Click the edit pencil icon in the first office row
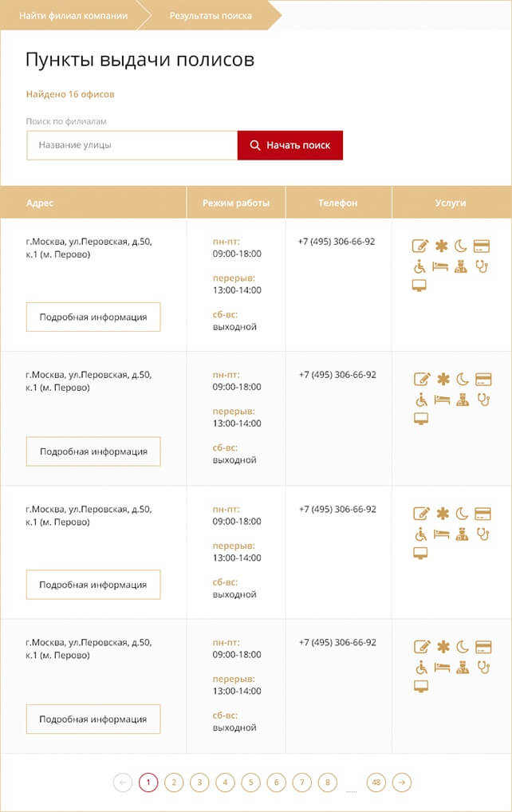 pyautogui.click(x=420, y=246)
